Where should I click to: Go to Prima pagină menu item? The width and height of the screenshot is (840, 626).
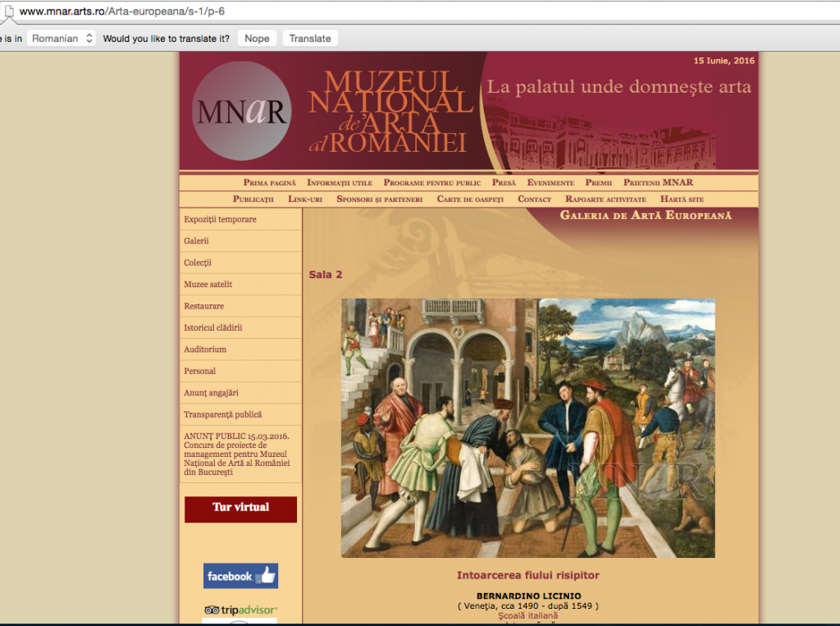(x=269, y=183)
